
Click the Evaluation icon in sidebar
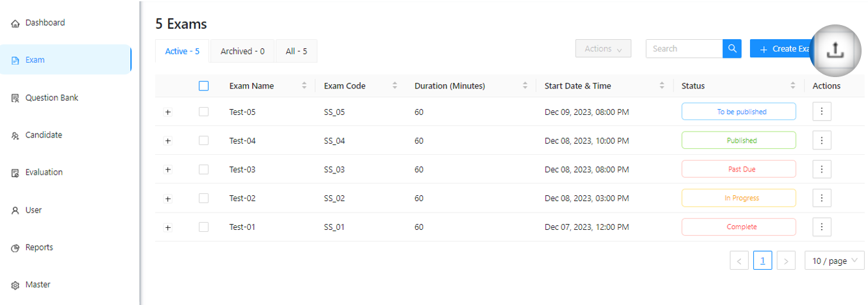pos(15,173)
